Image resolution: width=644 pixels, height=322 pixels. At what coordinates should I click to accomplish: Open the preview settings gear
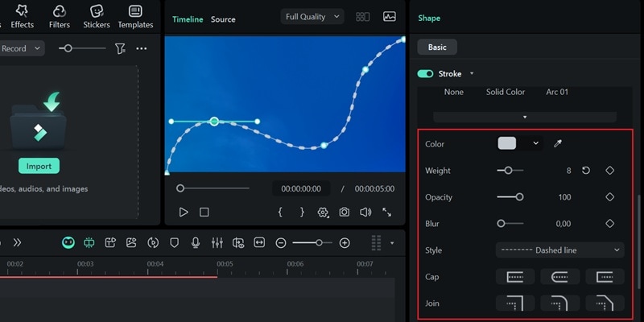click(x=323, y=213)
